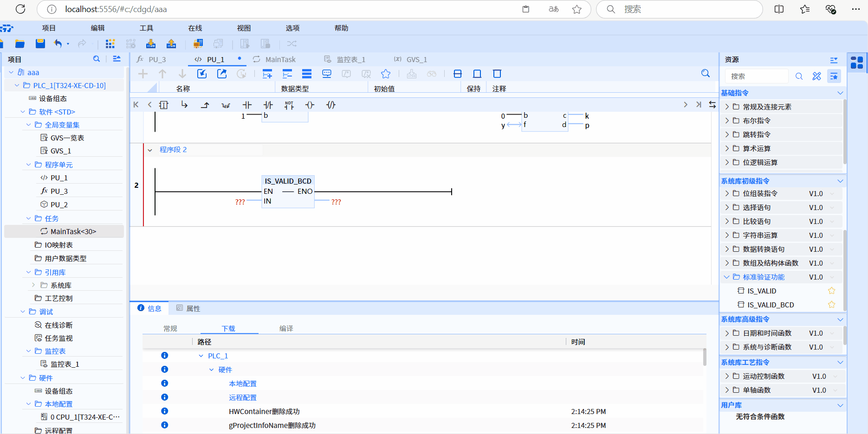Expand the 常规及连接元素 instruction folder
This screenshot has height=434, width=868.
pyautogui.click(x=726, y=106)
